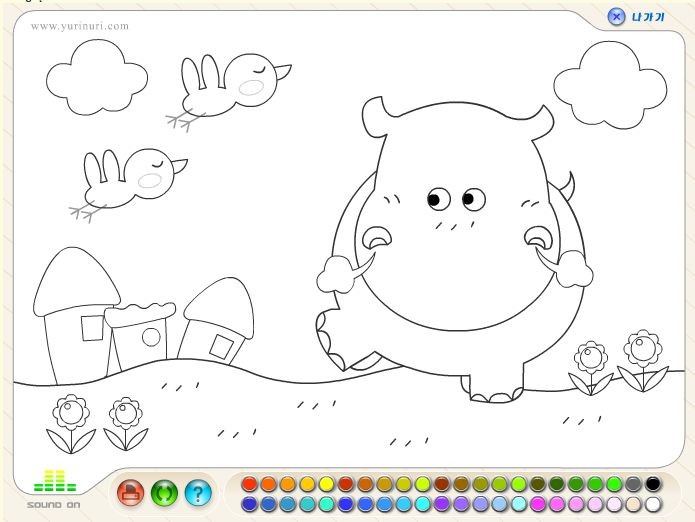
Task: Click the tall leftmost mushroom house roof
Action: (x=75, y=278)
